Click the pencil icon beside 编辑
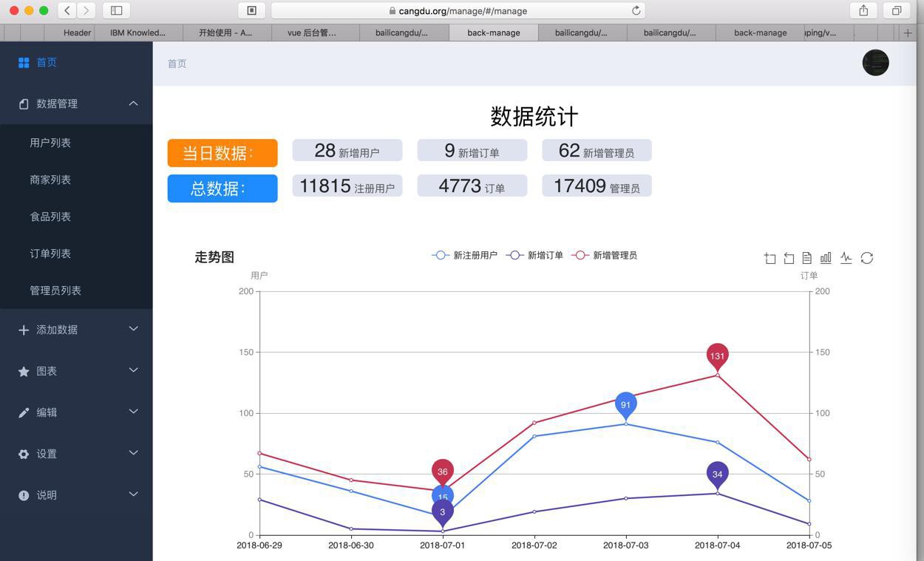Viewport: 924px width, 561px height. [x=24, y=412]
